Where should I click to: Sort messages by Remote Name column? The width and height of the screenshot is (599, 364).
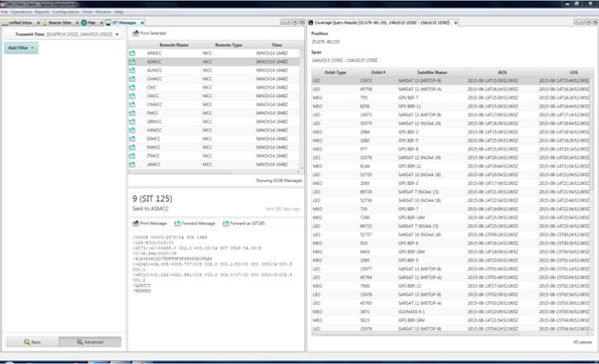pos(174,45)
